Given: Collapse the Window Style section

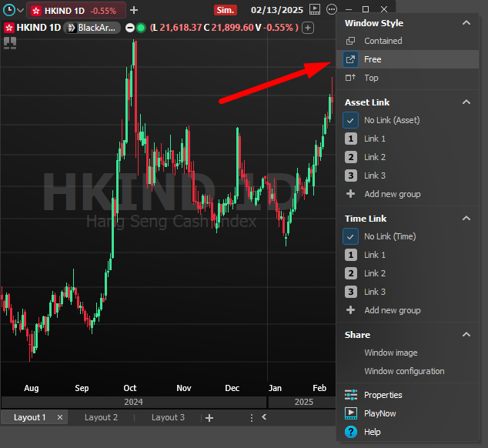Looking at the screenshot, I should (x=466, y=23).
